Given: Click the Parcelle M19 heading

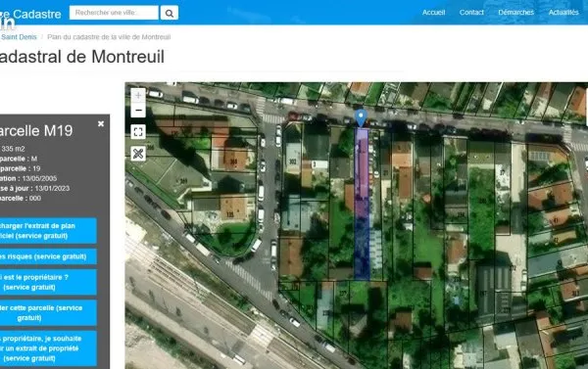Looking at the screenshot, I should point(36,131).
